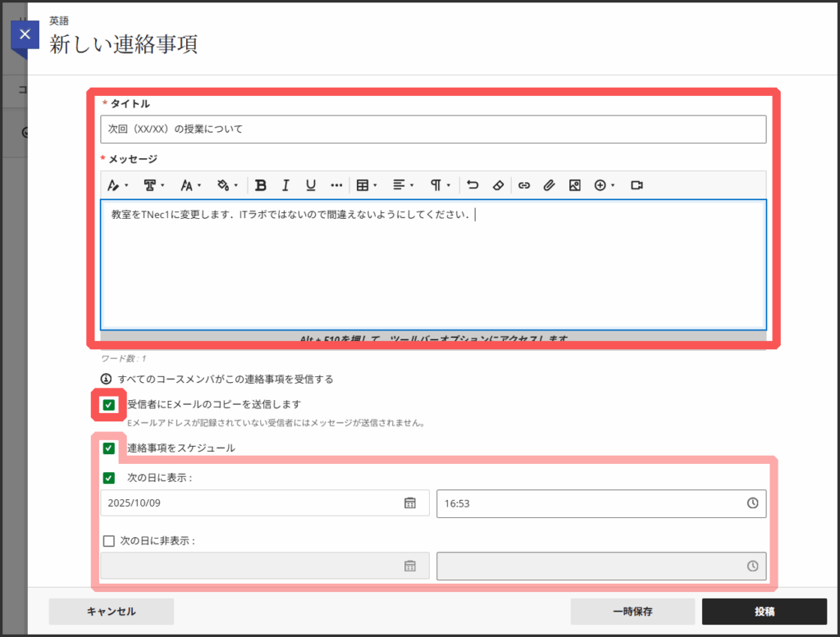This screenshot has height=637, width=840.
Task: Open the table insert dropdown
Action: [x=366, y=185]
